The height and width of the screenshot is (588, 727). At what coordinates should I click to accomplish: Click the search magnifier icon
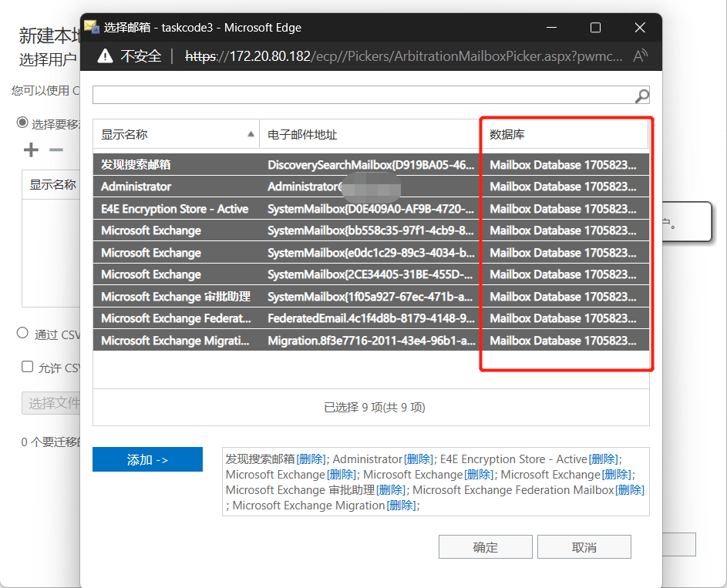[x=641, y=96]
